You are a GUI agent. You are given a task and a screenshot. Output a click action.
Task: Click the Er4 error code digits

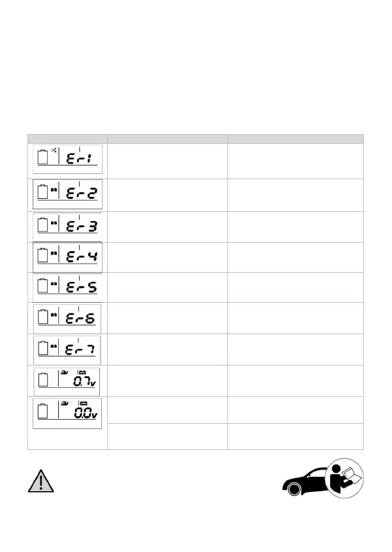82,256
